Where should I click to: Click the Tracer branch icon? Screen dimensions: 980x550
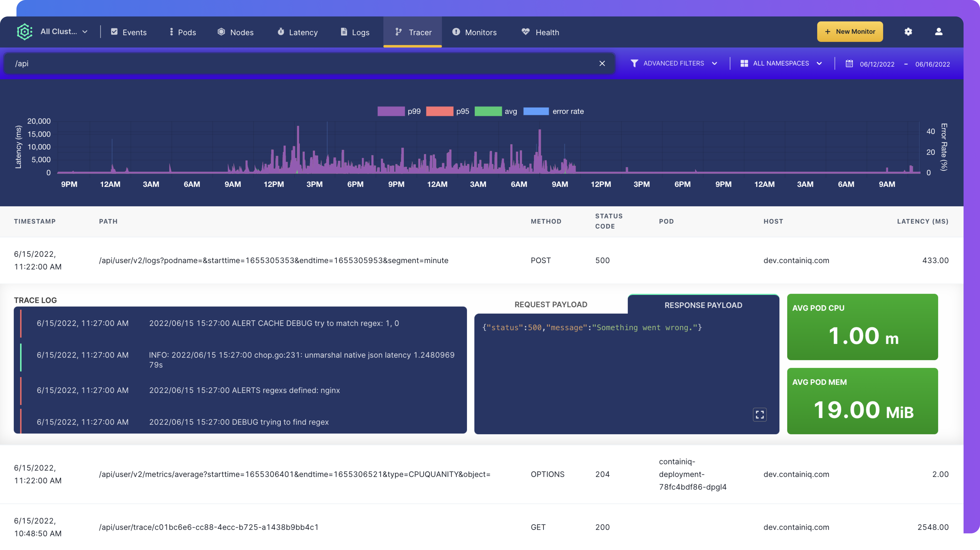398,32
